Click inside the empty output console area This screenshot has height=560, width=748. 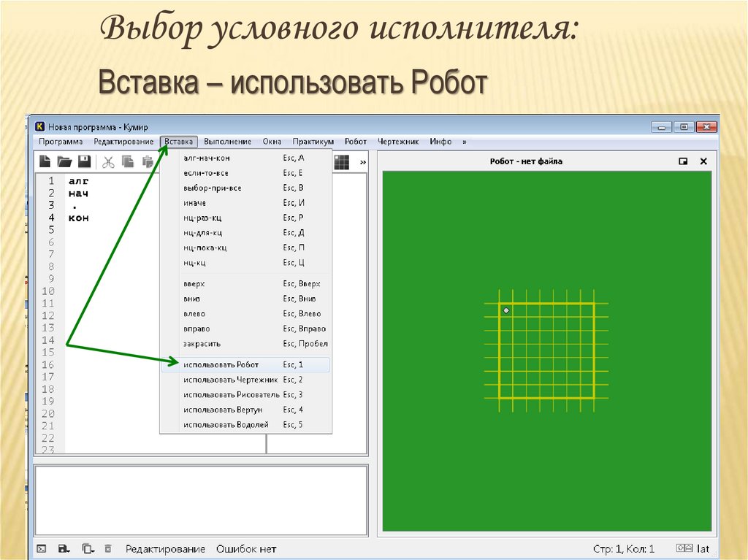pyautogui.click(x=201, y=500)
